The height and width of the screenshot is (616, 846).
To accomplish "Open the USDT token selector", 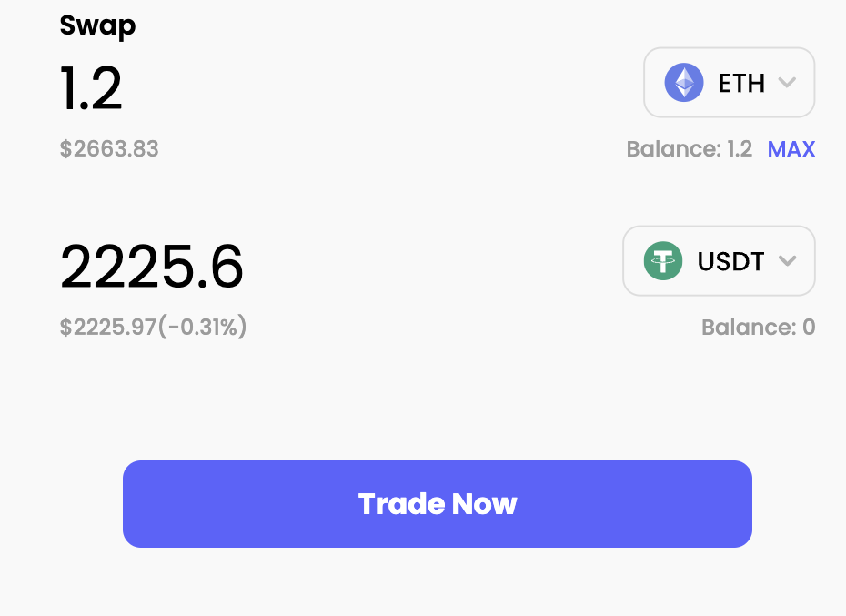I will (x=719, y=261).
